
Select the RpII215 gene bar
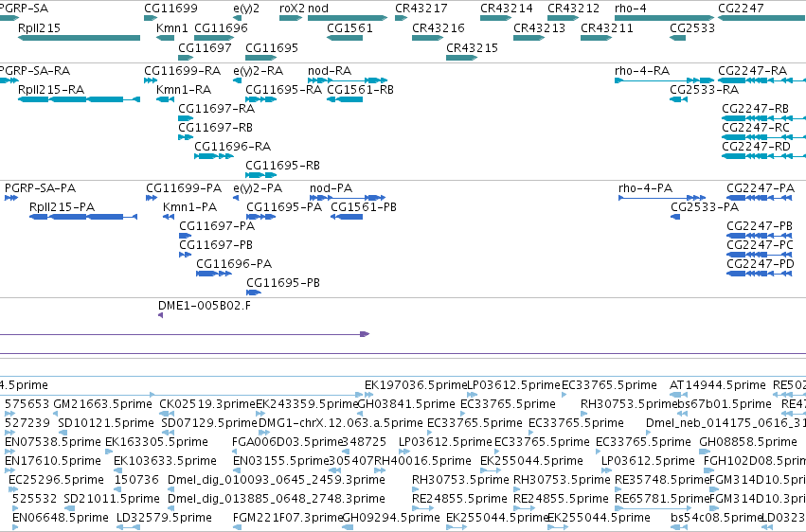[x=79, y=38]
